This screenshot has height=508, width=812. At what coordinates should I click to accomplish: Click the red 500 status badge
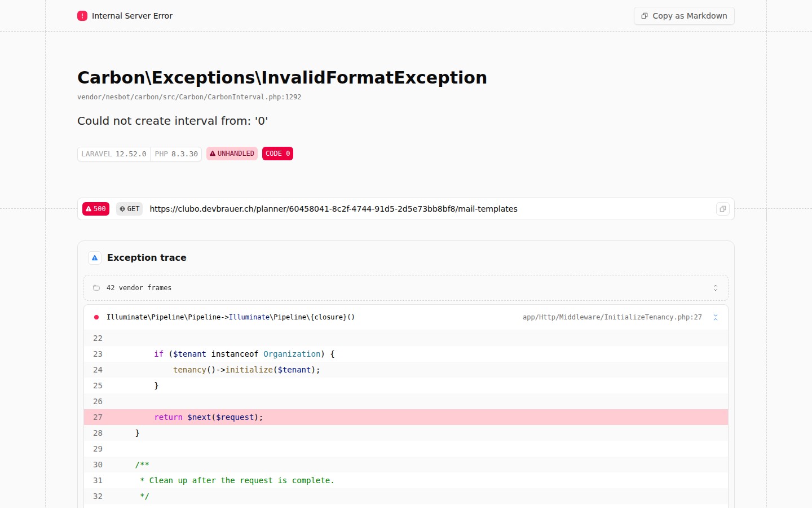pyautogui.click(x=96, y=209)
